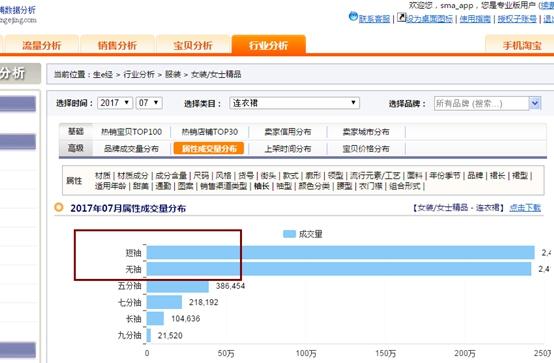Image resolution: width=554 pixels, height=363 pixels.
Task: Switch to the 宝贝分析 tab
Action: tap(193, 45)
